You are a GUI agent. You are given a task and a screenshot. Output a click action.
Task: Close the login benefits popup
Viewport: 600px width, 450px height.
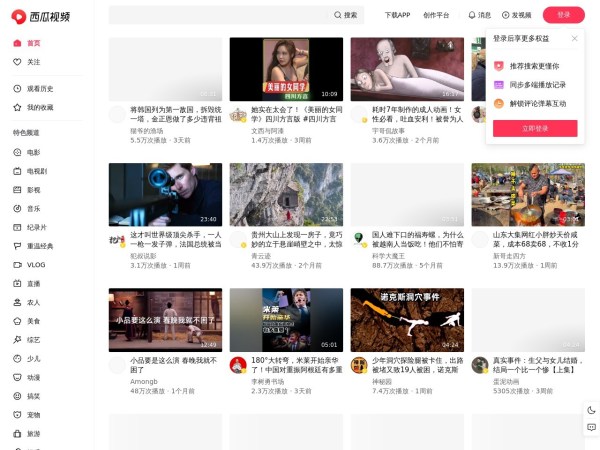coord(574,38)
